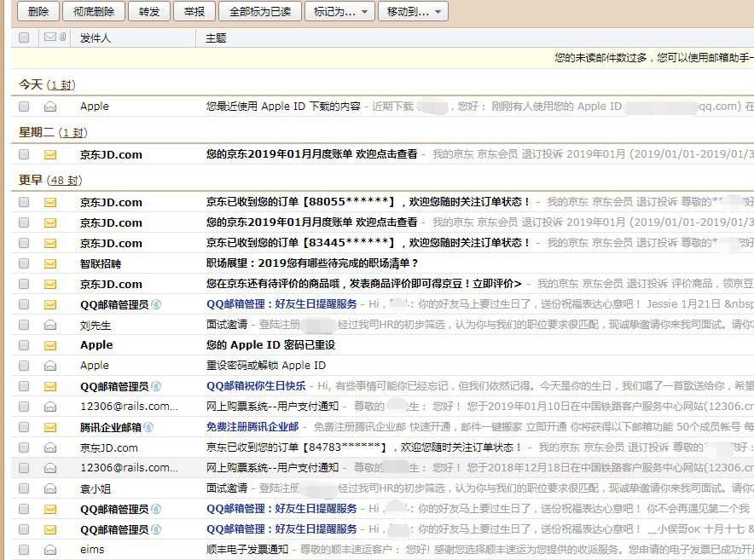This screenshot has height=560, width=754.
Task: Click the envelope status icon in column header
Action: coord(49,38)
